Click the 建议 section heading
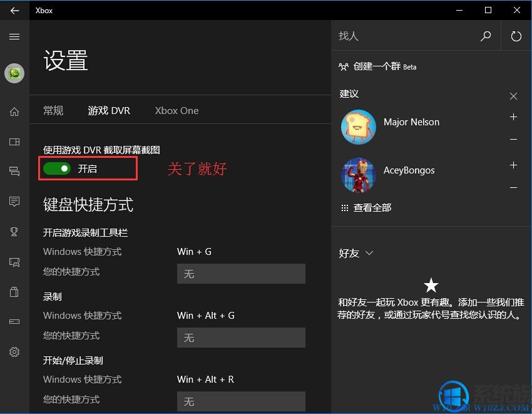The image size is (532, 414). (x=349, y=94)
